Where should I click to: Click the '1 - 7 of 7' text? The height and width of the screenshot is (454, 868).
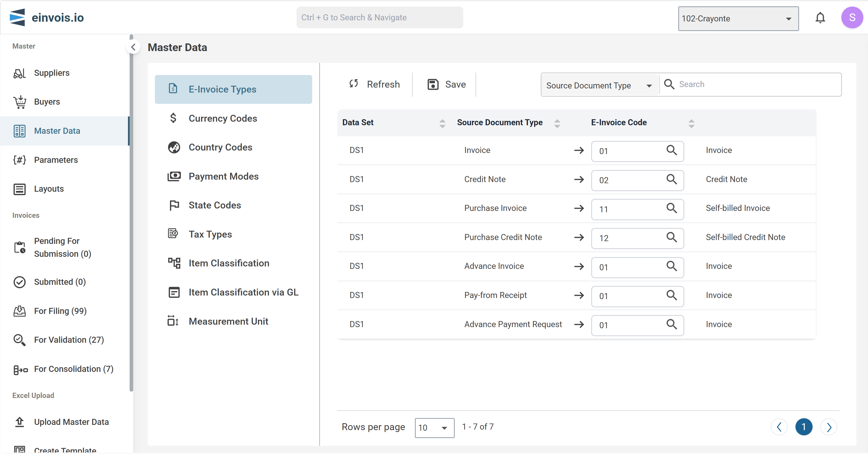[x=478, y=427]
